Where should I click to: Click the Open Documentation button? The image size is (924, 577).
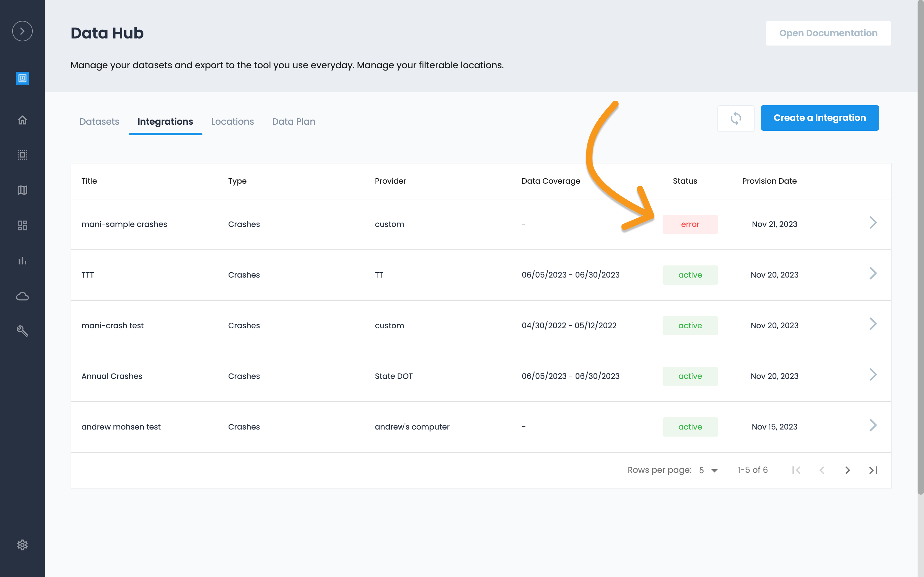pyautogui.click(x=828, y=33)
